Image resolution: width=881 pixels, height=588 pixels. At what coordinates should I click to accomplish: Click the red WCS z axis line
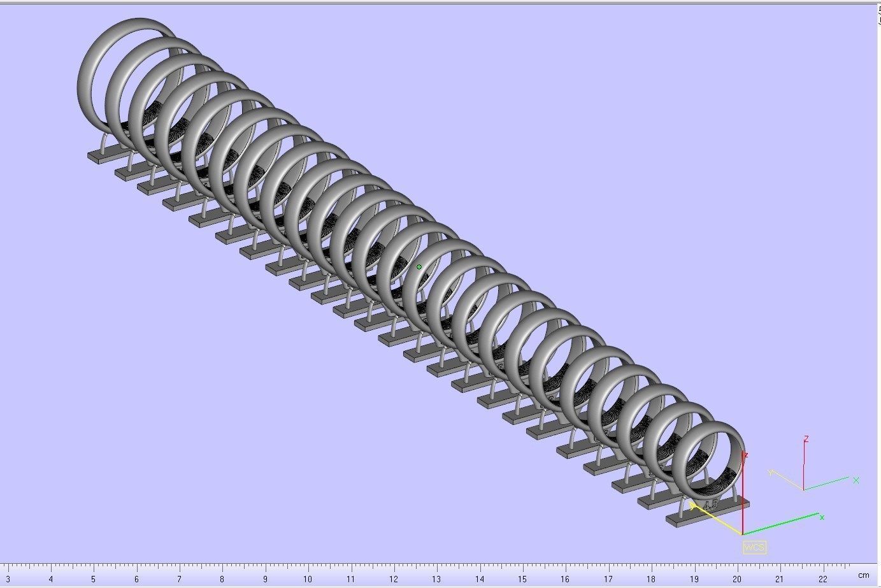pyautogui.click(x=743, y=492)
